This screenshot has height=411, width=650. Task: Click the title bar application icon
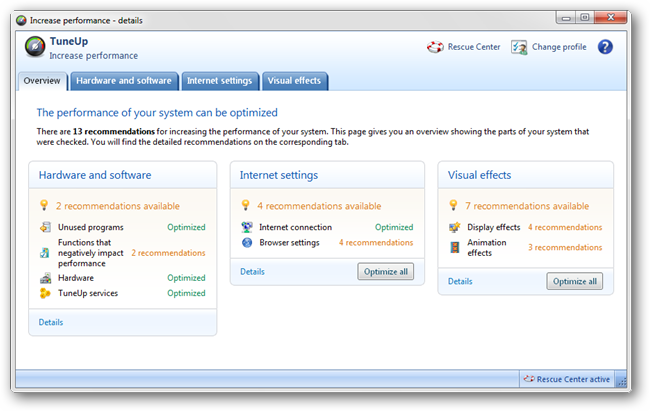[x=21, y=20]
